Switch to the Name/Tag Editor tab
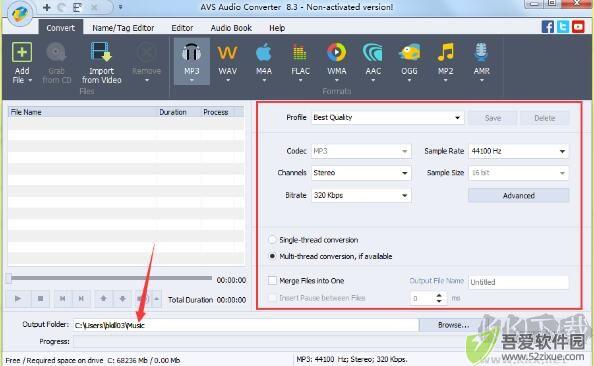Viewport: 594px width, 366px height. tap(123, 28)
